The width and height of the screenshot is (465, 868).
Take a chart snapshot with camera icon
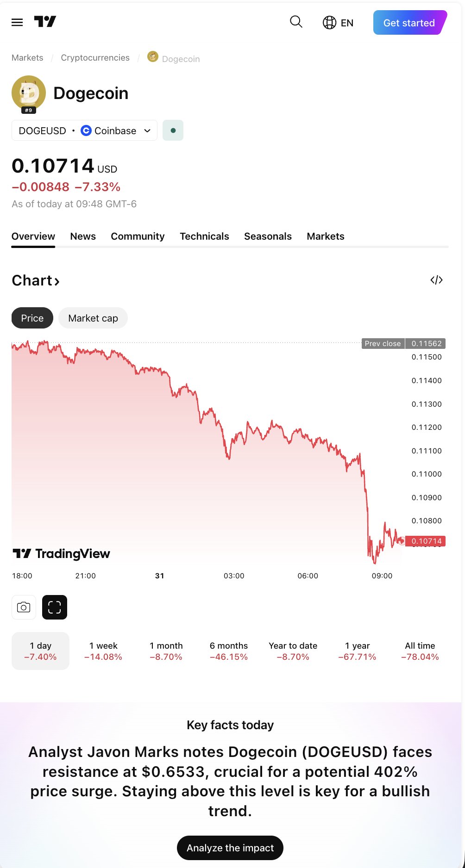24,607
